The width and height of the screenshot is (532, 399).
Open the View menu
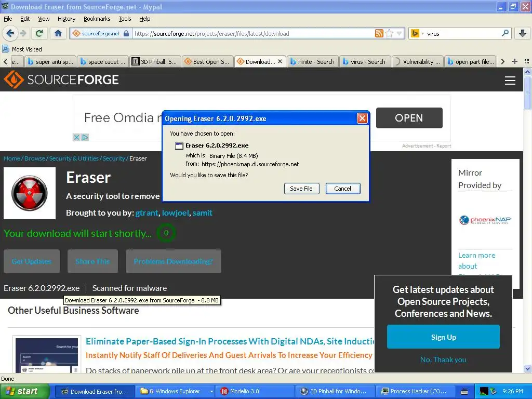[x=44, y=19]
